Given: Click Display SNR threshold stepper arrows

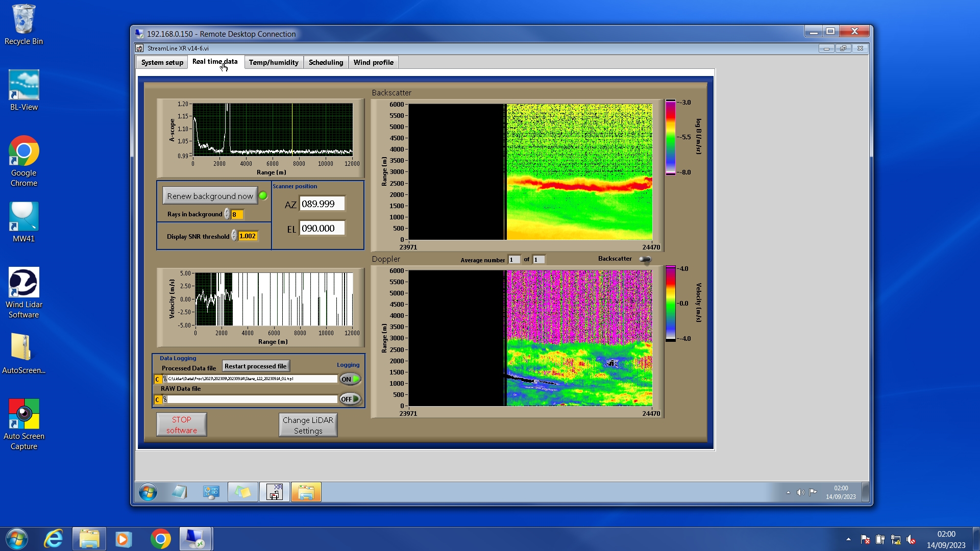Looking at the screenshot, I should pyautogui.click(x=234, y=236).
